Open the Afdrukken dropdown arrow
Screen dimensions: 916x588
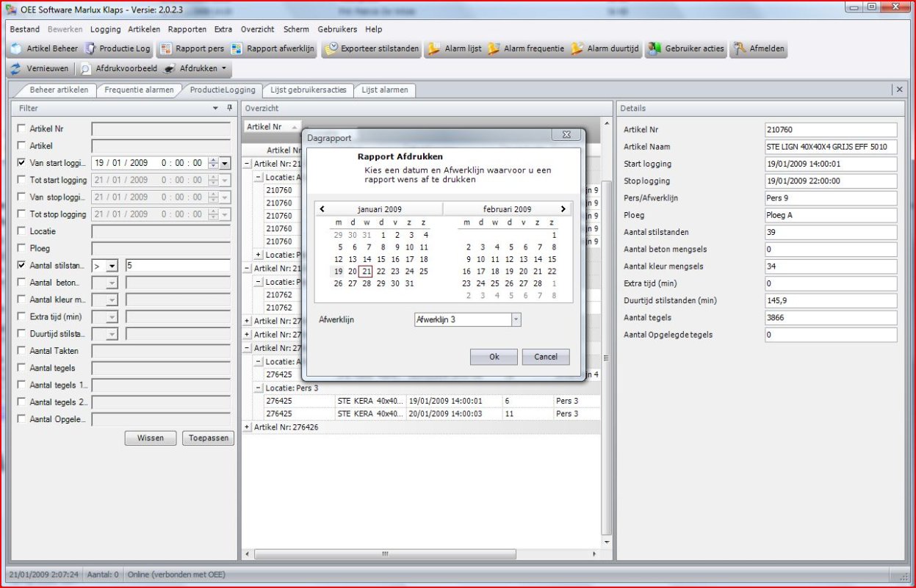pos(223,68)
